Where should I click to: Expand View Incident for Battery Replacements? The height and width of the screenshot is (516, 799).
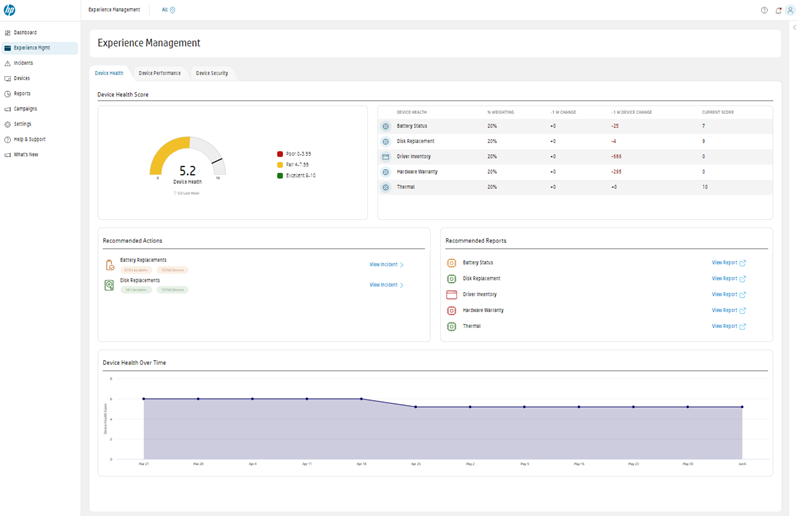click(x=386, y=265)
